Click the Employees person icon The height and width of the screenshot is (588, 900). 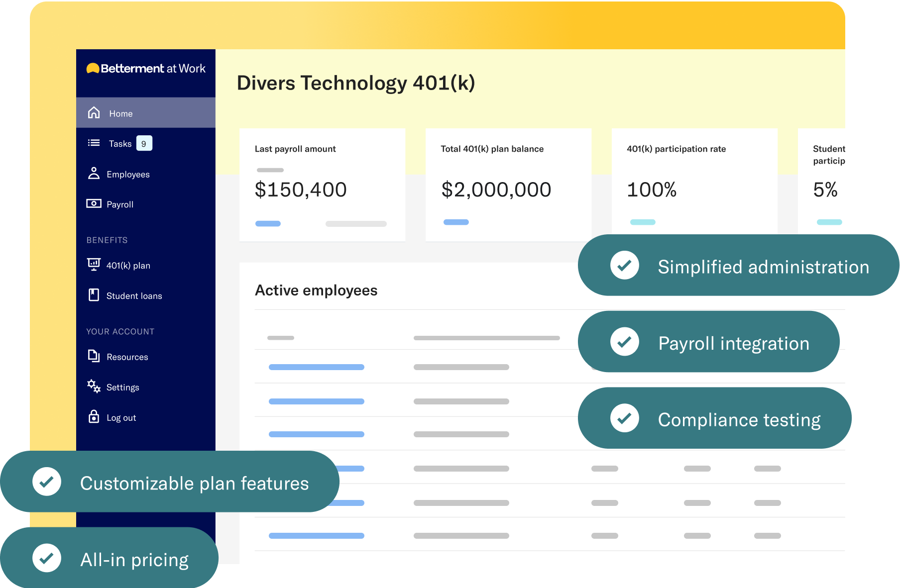click(x=94, y=173)
